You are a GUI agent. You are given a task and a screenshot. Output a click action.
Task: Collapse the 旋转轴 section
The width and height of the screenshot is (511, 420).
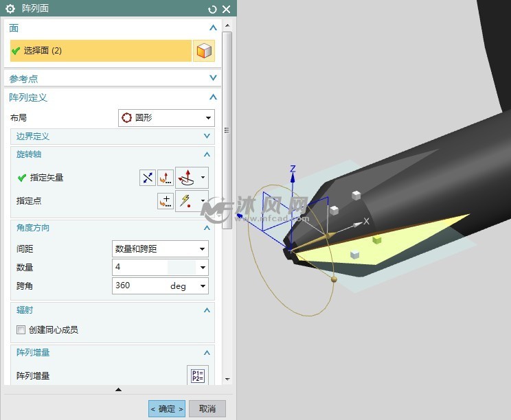[207, 154]
